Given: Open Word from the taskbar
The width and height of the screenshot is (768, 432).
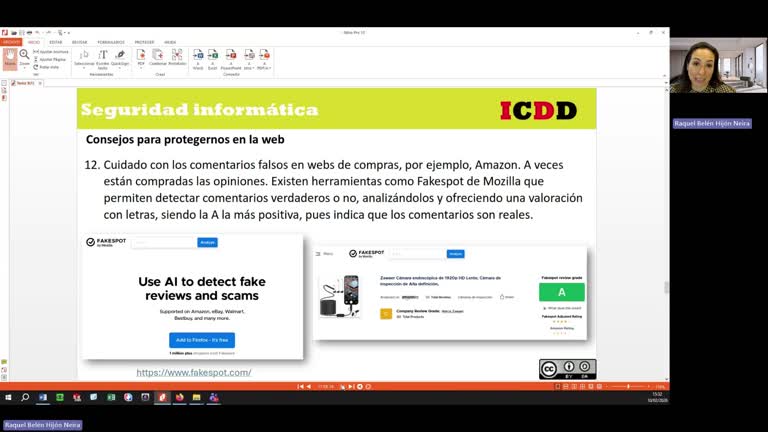Looking at the screenshot, I should [43, 397].
